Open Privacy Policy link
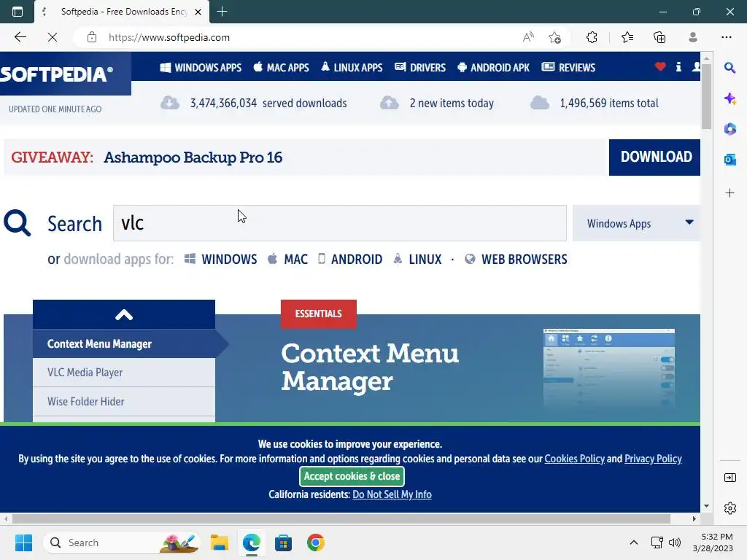Image resolution: width=747 pixels, height=560 pixels. (x=653, y=459)
